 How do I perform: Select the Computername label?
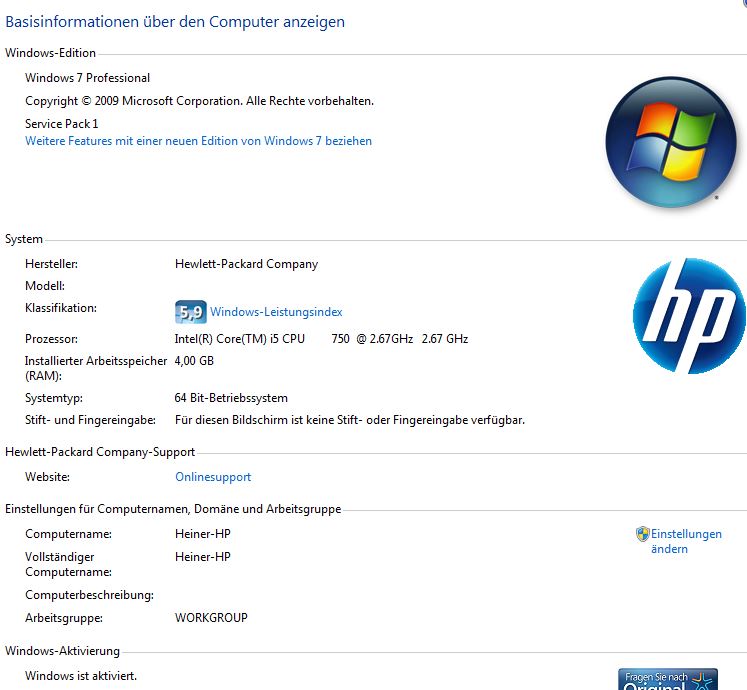(69, 534)
